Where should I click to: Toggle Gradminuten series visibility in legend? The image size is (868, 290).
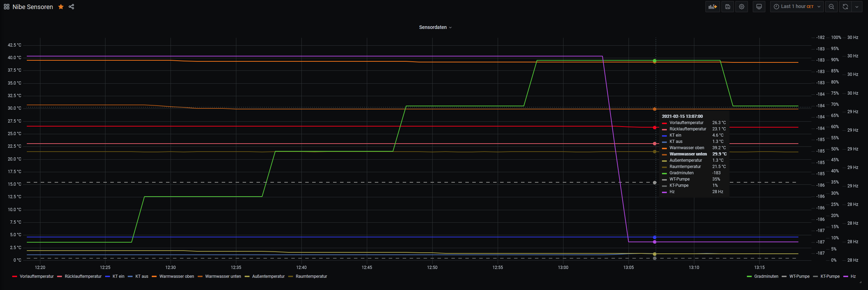coord(766,276)
